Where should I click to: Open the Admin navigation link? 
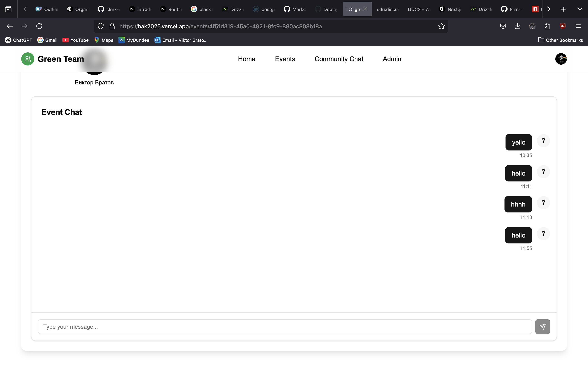[x=392, y=59]
